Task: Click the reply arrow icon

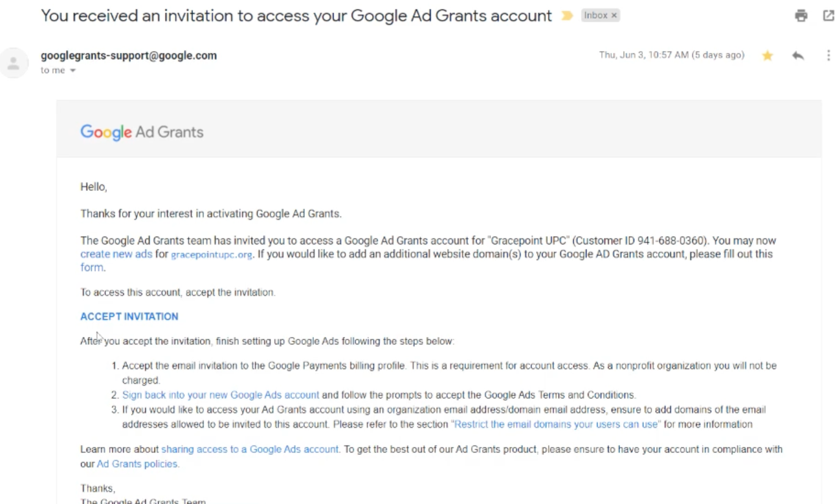Action: (798, 56)
